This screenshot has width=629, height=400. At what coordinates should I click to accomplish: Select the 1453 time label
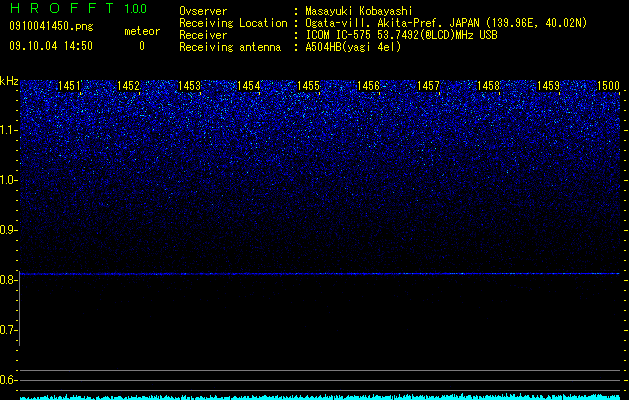pyautogui.click(x=189, y=86)
